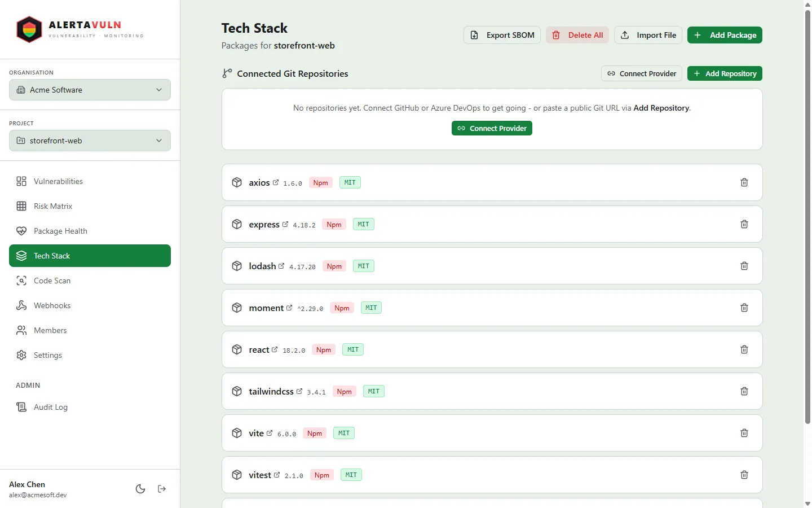812x508 pixels.
Task: Click the react package box icon
Action: [237, 349]
